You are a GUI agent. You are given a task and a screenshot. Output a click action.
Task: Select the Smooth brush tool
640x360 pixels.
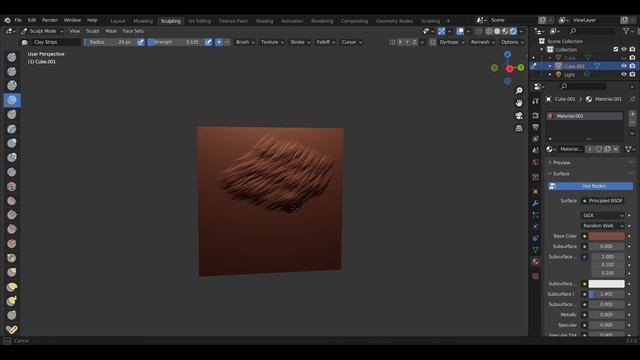[x=12, y=187]
